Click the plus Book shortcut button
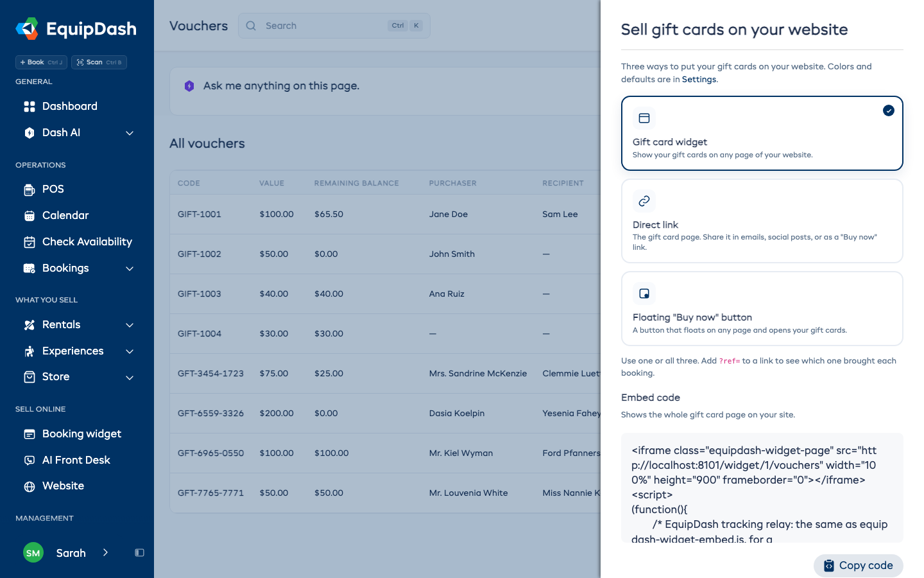 click(41, 62)
